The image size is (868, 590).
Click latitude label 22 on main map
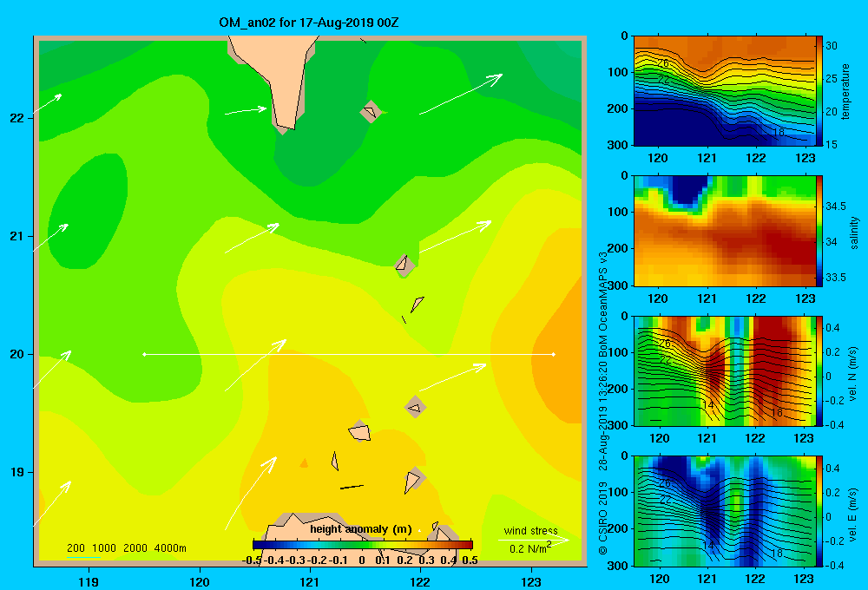[17, 118]
